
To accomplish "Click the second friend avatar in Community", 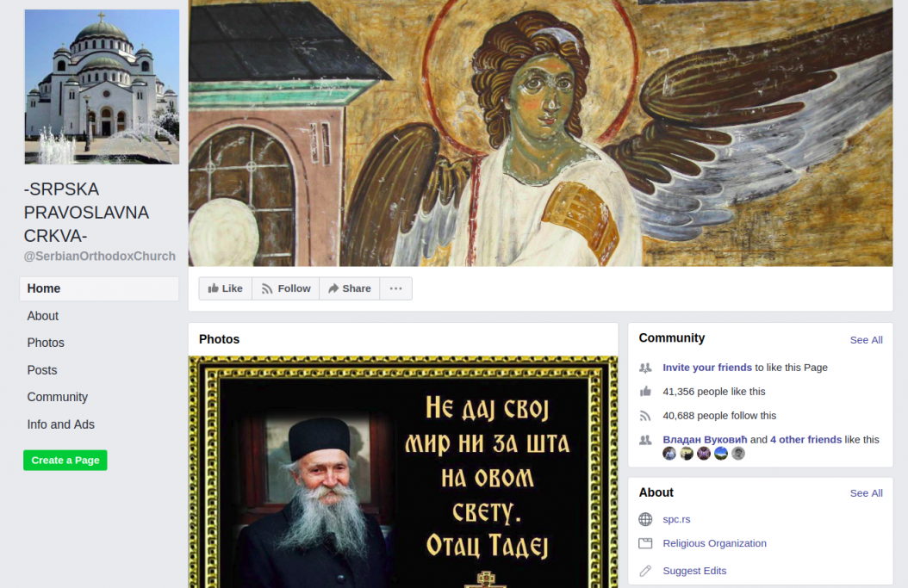I will tap(687, 454).
